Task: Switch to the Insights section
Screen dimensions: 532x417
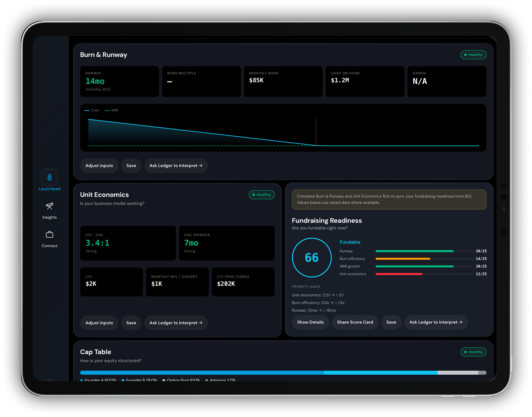Action: tap(50, 210)
